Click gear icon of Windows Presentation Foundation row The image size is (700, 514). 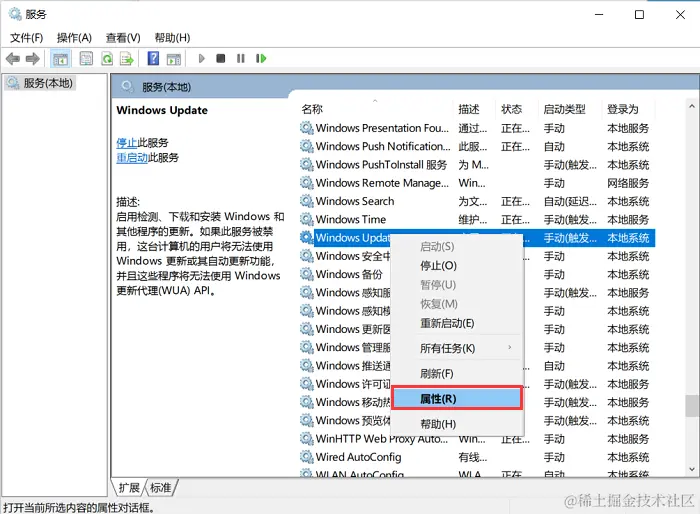pyautogui.click(x=307, y=128)
